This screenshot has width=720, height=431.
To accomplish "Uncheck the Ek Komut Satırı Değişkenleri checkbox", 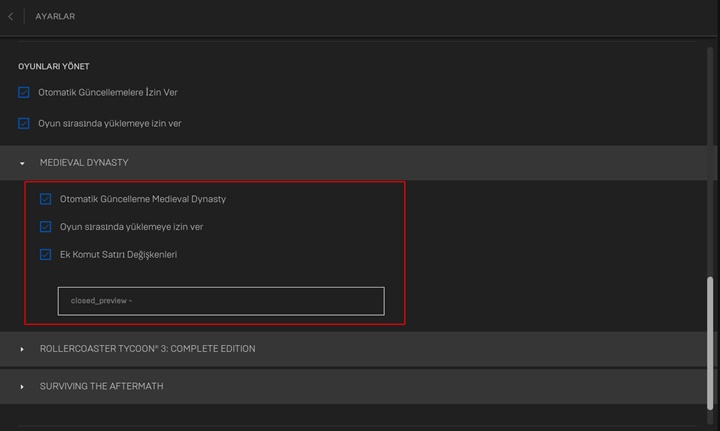I will pos(45,255).
